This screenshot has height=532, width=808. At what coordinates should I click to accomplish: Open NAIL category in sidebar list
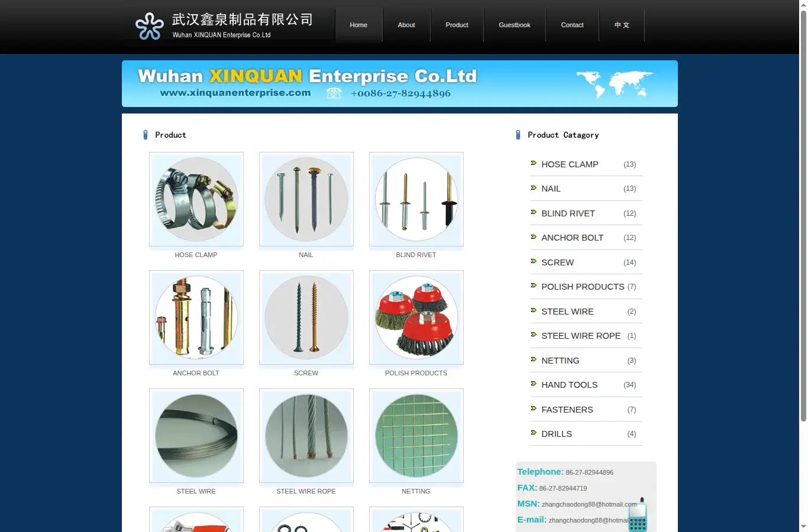[x=551, y=189]
